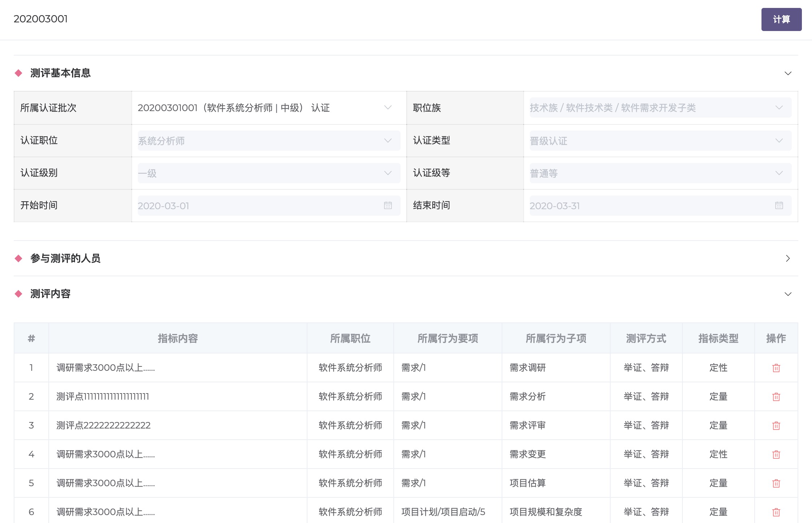
Task: Click the trash icon on 项目估算 row
Action: click(776, 483)
